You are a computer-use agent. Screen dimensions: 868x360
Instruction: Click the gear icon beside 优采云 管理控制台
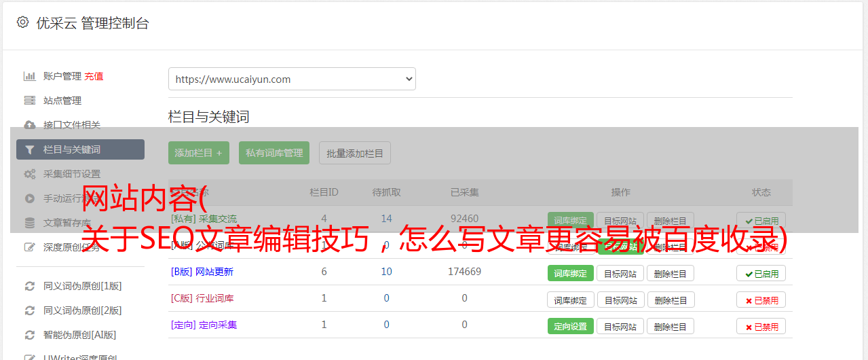click(x=23, y=22)
